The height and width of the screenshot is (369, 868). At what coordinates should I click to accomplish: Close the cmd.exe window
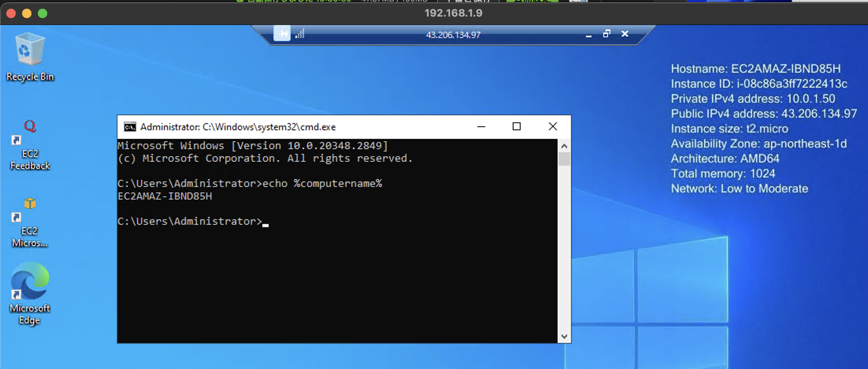tap(553, 127)
